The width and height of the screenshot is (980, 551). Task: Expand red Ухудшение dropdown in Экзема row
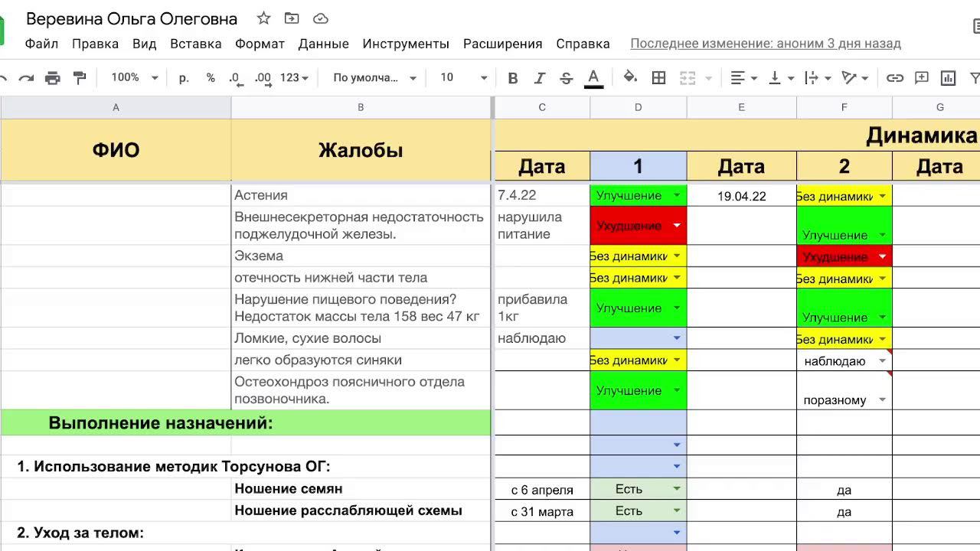(x=883, y=256)
